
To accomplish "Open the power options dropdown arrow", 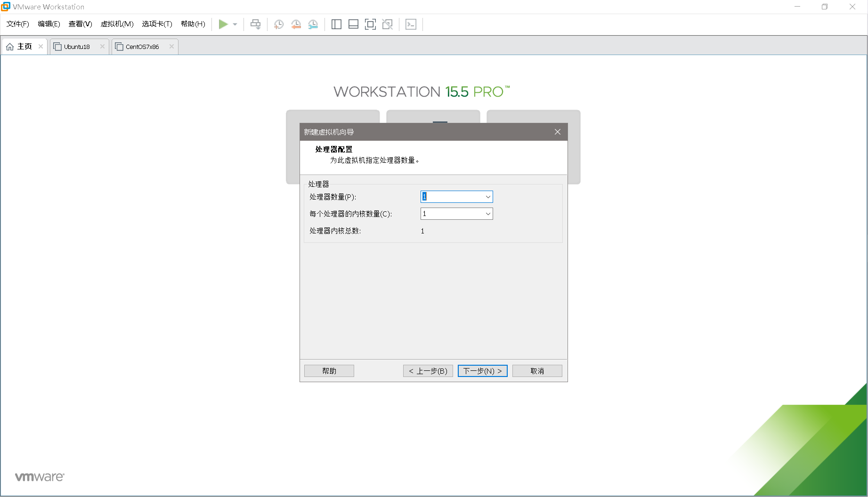I will [x=235, y=24].
